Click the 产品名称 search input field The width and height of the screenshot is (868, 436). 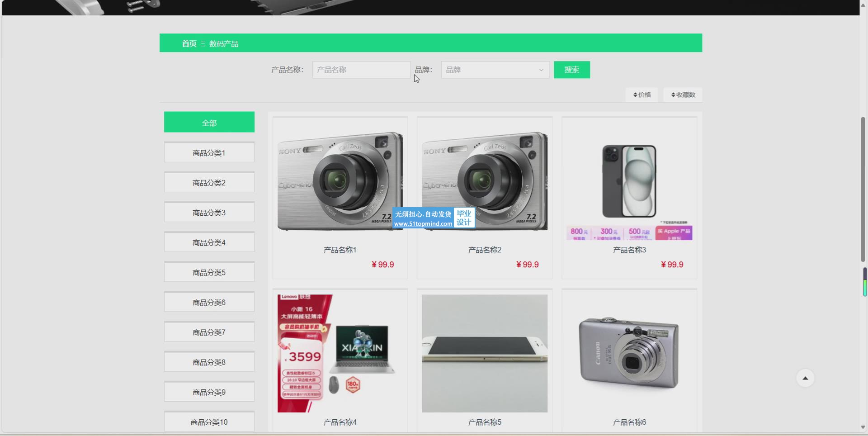point(361,70)
